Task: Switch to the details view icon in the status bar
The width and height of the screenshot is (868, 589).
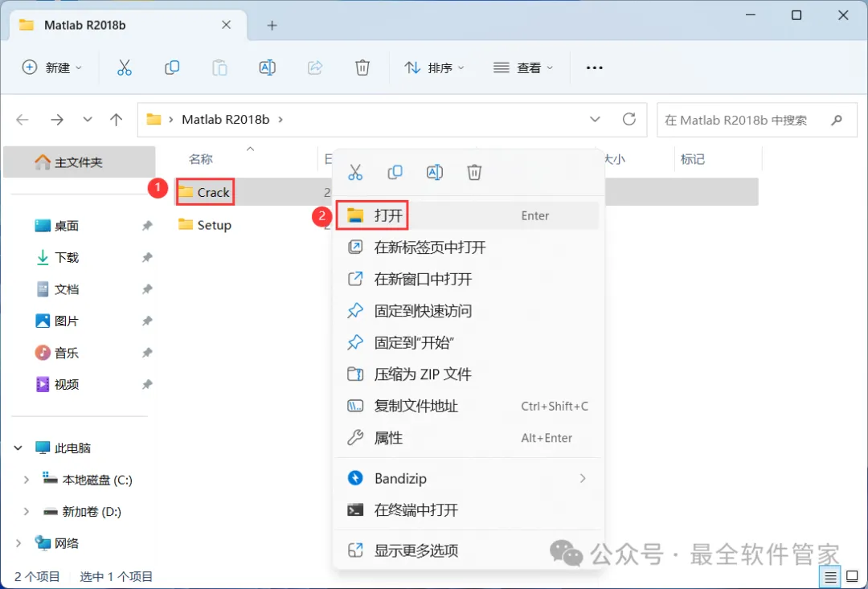Action: pyautogui.click(x=830, y=577)
